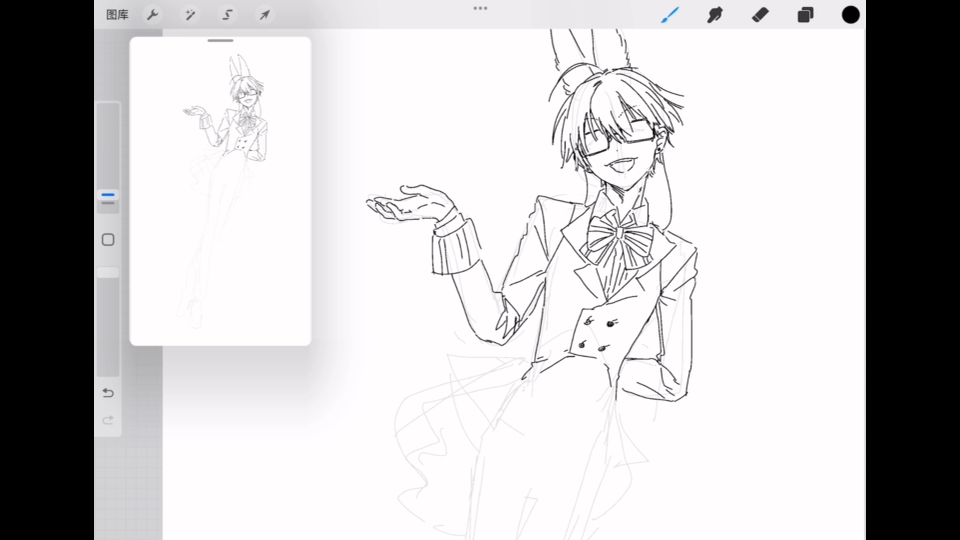
Task: Adjust the brush opacity slider handle
Action: [108, 272]
